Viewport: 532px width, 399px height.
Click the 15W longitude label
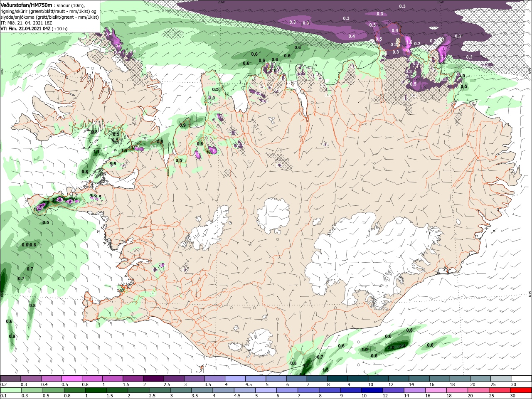click(x=440, y=2)
